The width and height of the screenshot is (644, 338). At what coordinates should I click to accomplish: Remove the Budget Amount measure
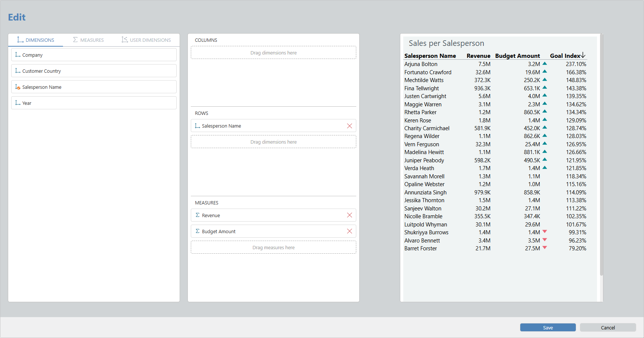pos(349,231)
